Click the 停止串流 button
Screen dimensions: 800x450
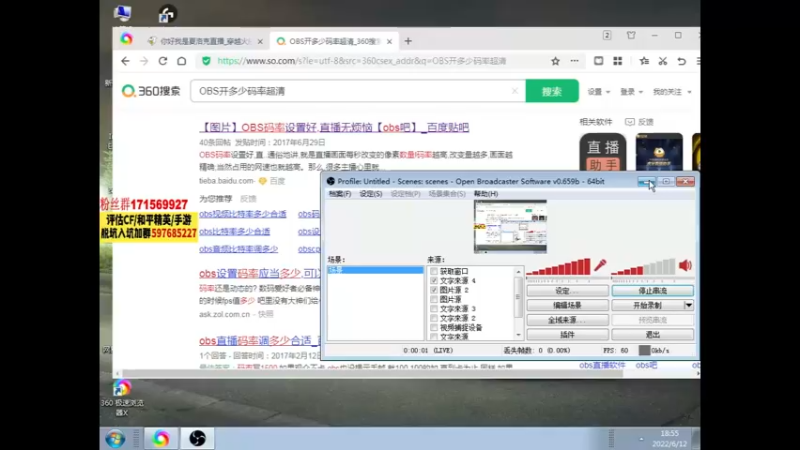(653, 291)
